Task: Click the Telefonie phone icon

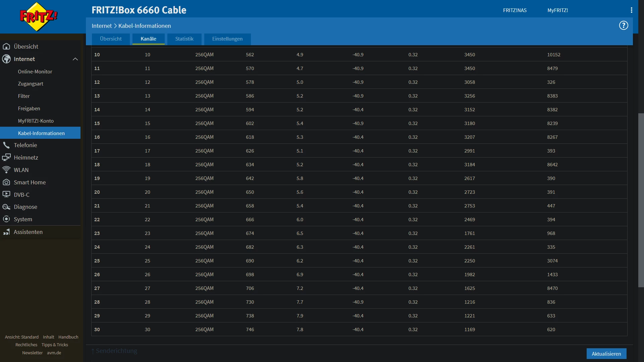Action: point(6,145)
